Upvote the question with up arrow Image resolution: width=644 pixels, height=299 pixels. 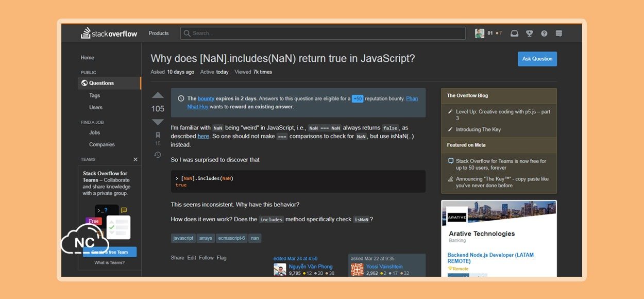(x=158, y=95)
